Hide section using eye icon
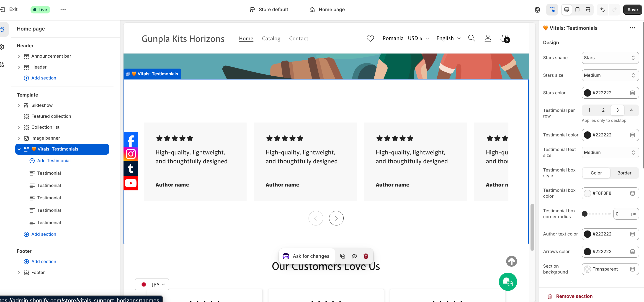 coord(354,256)
